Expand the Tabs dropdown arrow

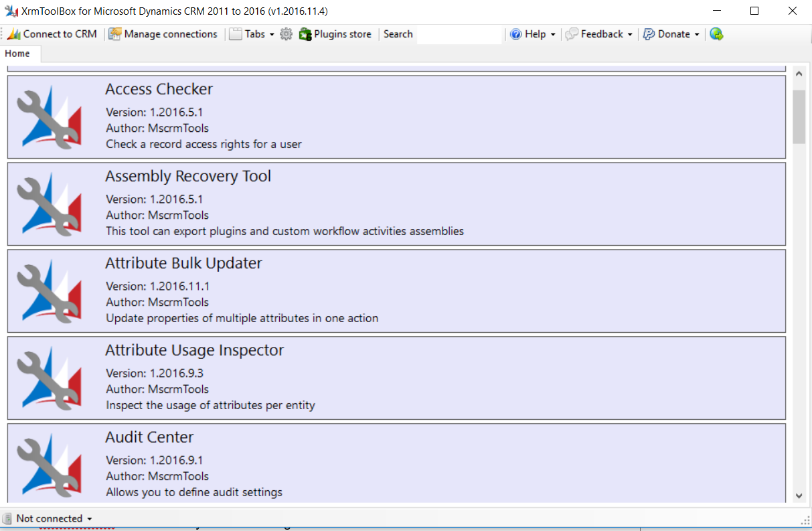point(272,35)
